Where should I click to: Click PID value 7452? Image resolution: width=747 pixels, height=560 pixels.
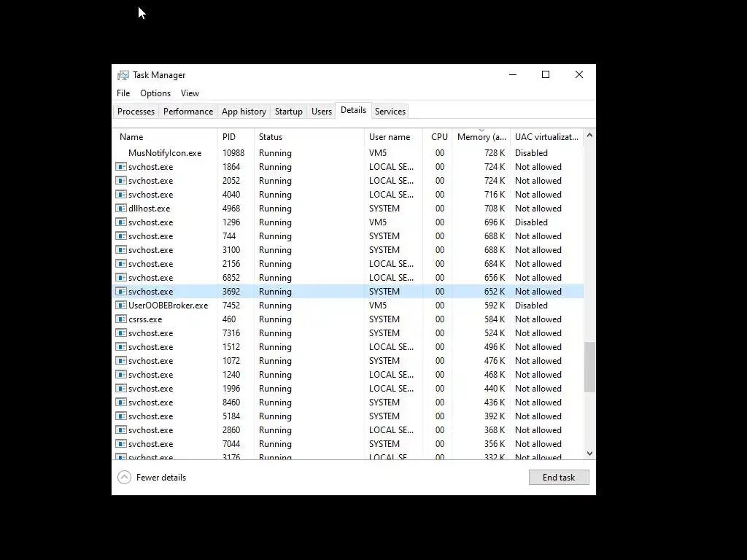[231, 306]
